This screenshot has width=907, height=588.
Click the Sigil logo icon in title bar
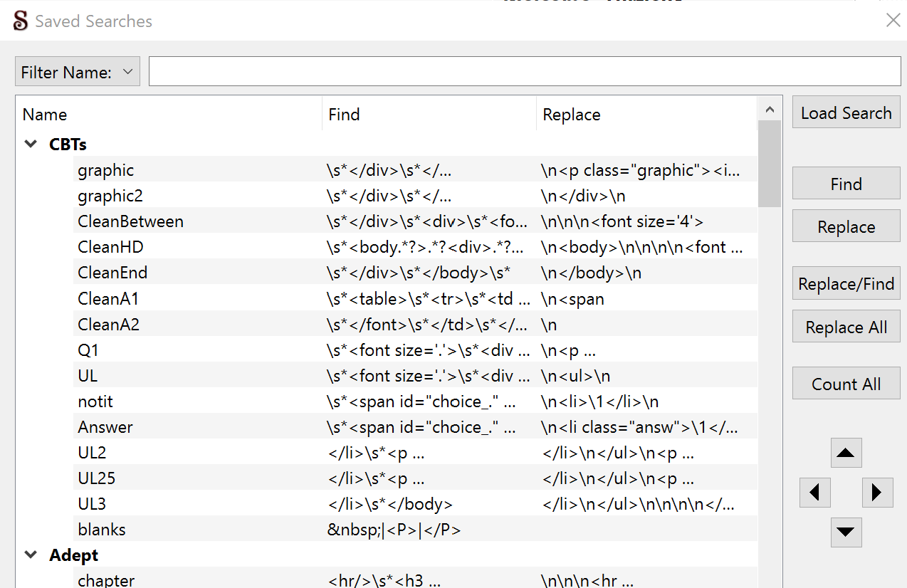[x=21, y=21]
